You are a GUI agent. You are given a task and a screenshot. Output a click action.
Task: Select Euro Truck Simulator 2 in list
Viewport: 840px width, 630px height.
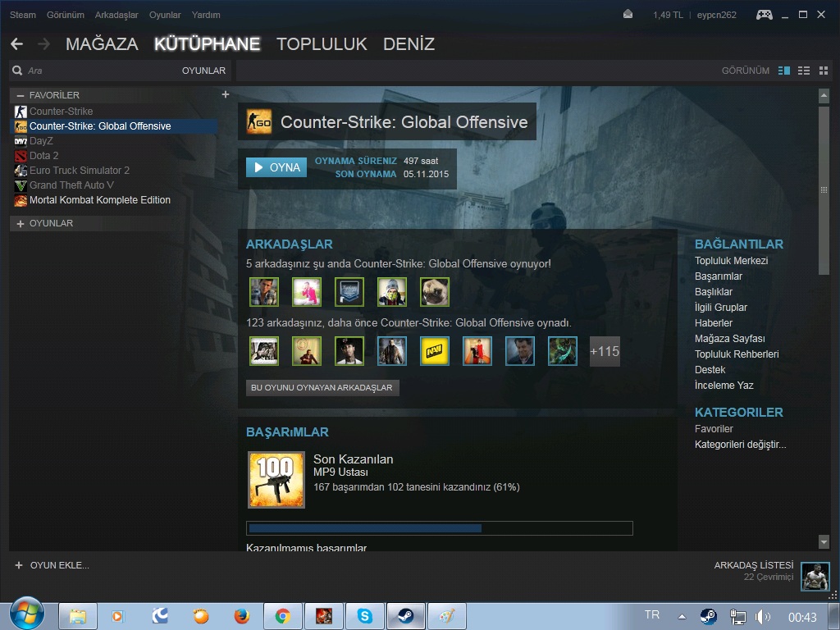[80, 171]
